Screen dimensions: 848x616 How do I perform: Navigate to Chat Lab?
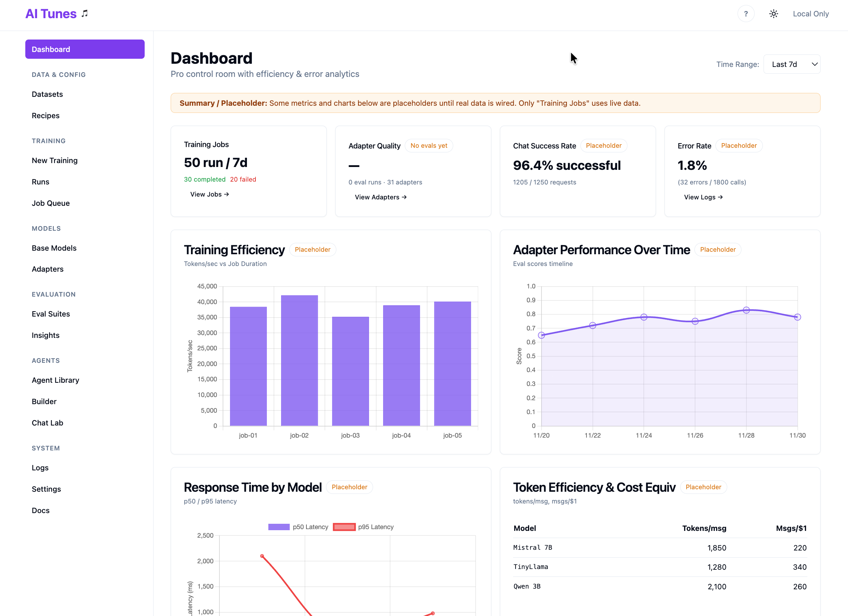pos(47,423)
